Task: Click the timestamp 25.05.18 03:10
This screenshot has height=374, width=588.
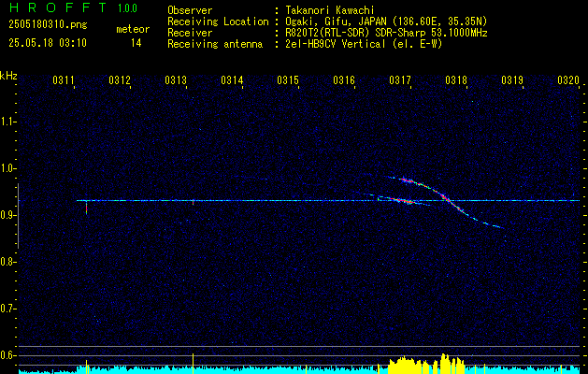Action: coord(48,43)
